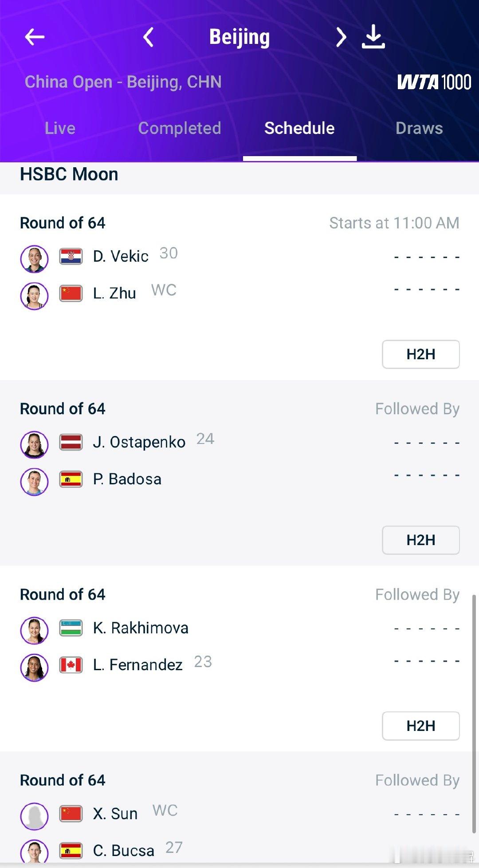
Task: Open the Draws tab
Action: 419,128
